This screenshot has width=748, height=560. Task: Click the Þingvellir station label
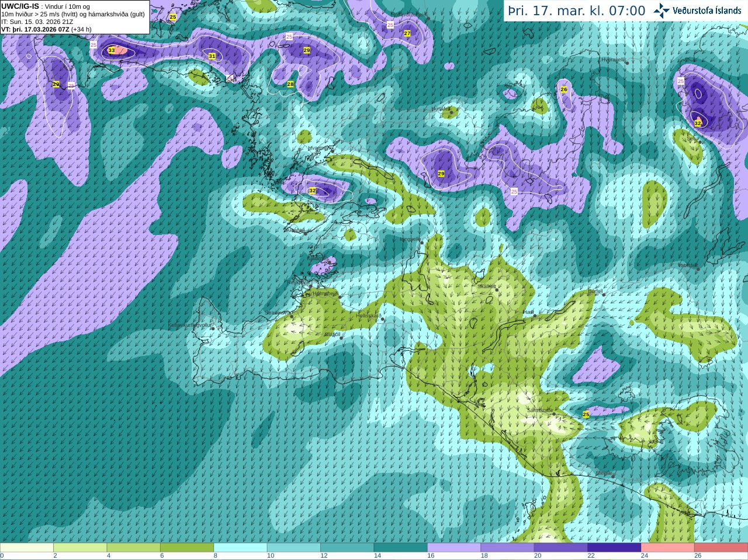click(x=410, y=239)
